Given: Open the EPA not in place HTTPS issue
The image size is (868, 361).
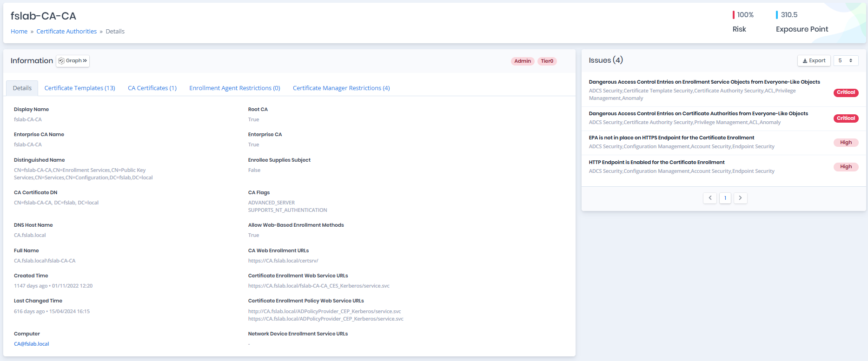Looking at the screenshot, I should tap(671, 138).
